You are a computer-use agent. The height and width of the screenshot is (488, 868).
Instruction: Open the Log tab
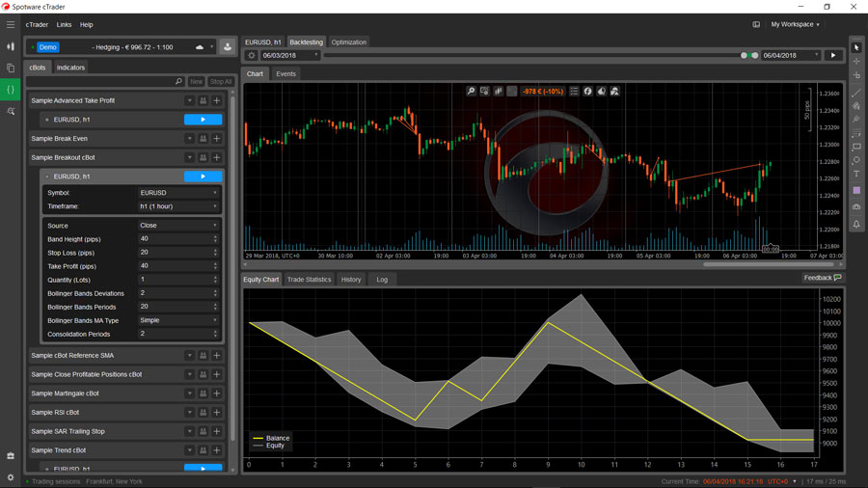tap(382, 280)
